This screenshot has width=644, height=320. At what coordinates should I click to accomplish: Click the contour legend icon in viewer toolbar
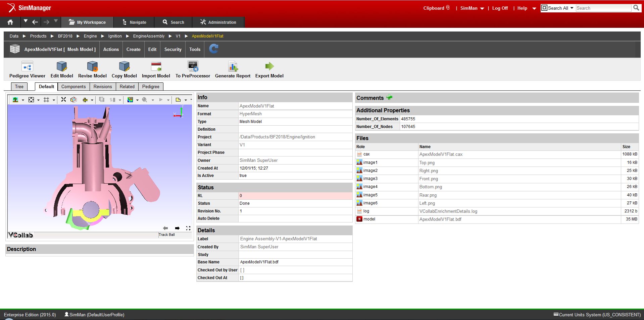[130, 100]
